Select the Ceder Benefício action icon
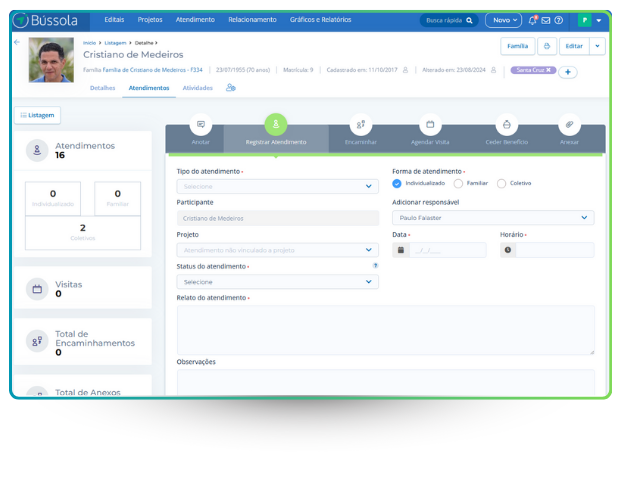 (507, 125)
